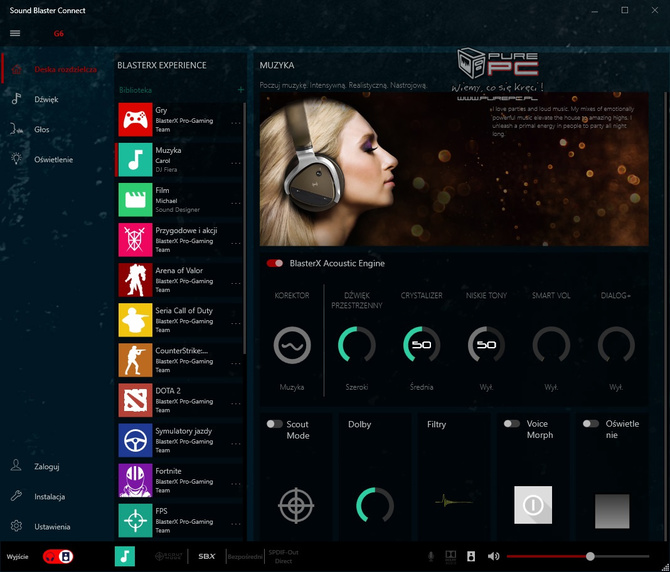Enable the Voice Morph switch
This screenshot has width=670, height=572.
[x=511, y=424]
